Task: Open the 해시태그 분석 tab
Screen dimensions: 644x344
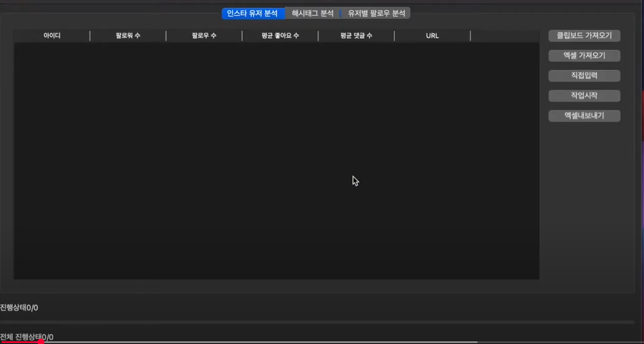Action: pos(312,13)
